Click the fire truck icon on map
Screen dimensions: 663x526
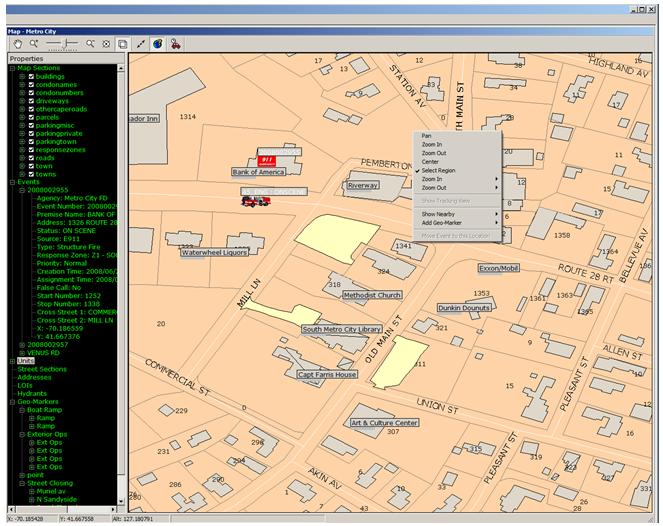256,200
